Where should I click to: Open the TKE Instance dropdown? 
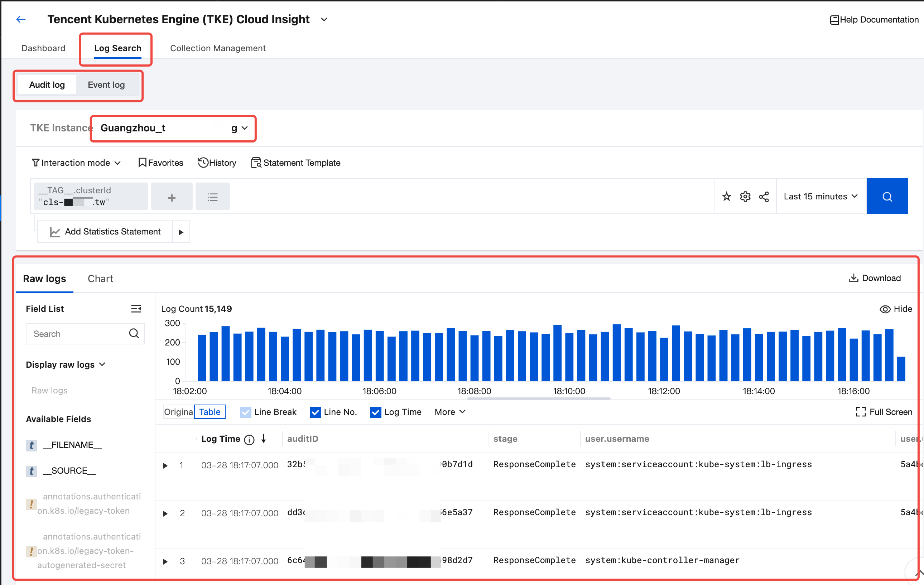173,128
